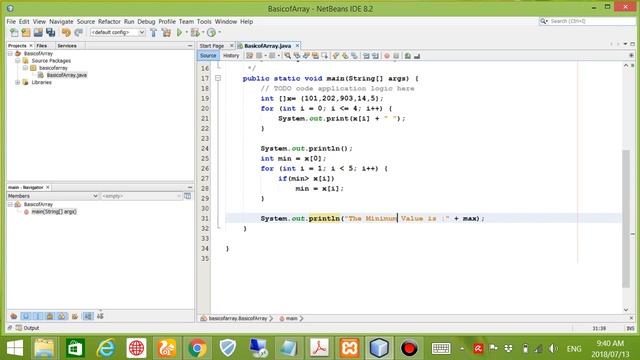Viewport: 640px width, 360px height.
Task: Select main(String[] args) in Navigator
Action: pyautogui.click(x=54, y=211)
